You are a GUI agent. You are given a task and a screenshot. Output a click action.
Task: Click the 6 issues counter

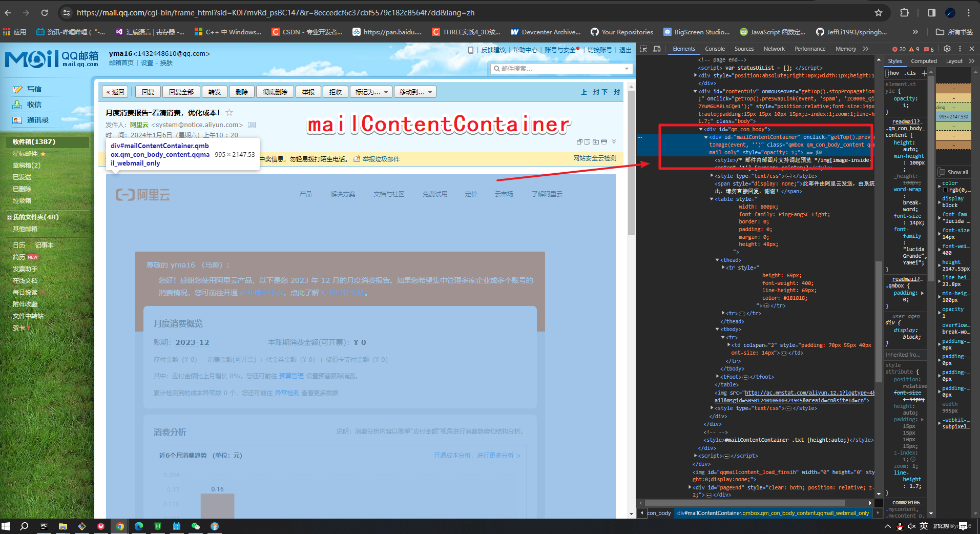pos(929,49)
